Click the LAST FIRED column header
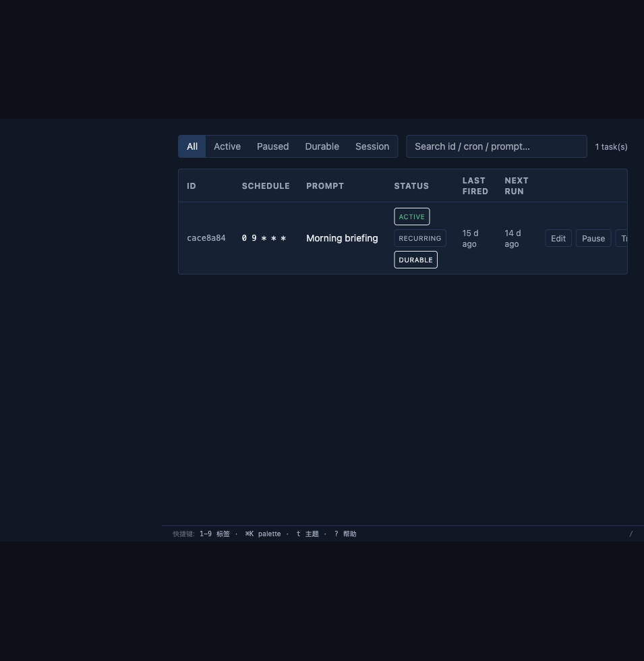This screenshot has height=661, width=644. point(475,186)
